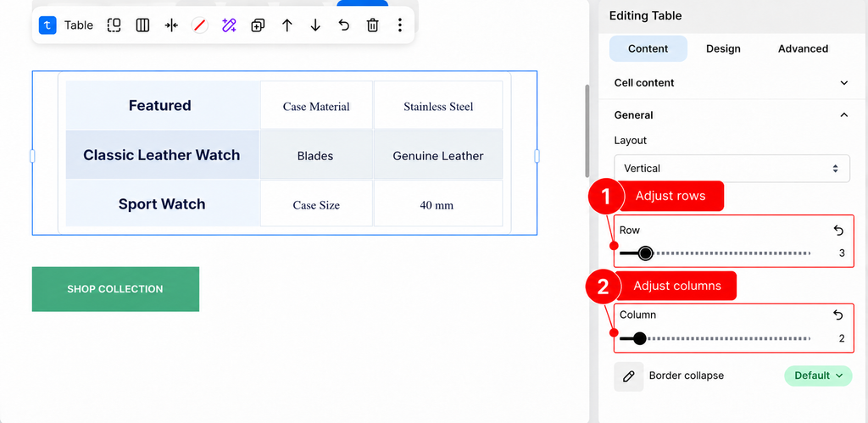Click the SHOP COLLECTION button
Screen dimensions: 868x423
(115, 289)
